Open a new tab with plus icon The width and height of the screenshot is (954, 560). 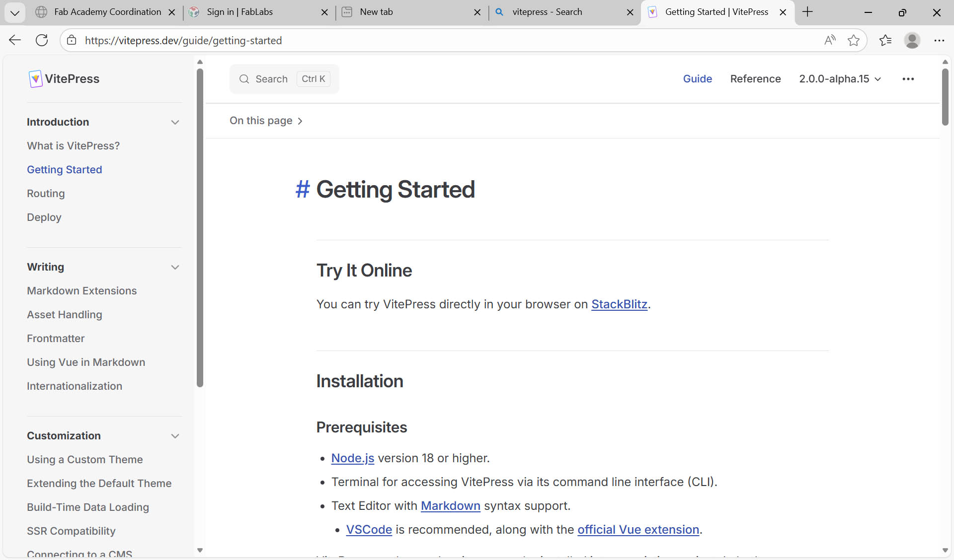pos(807,12)
